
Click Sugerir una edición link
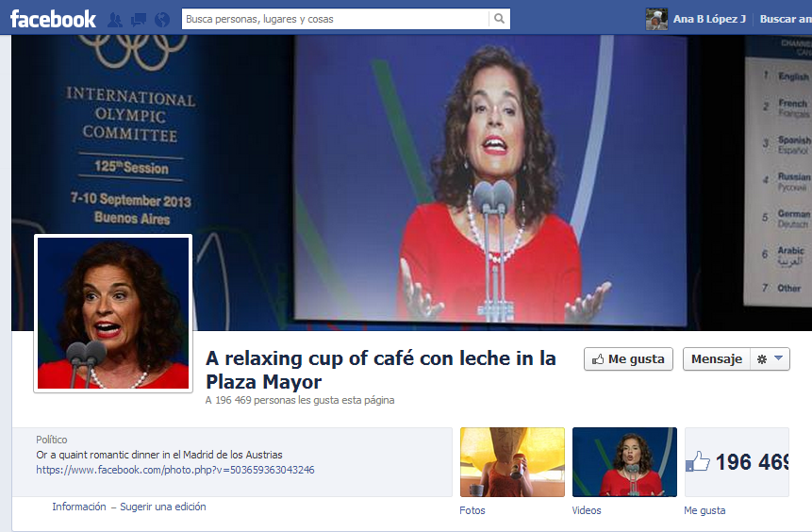click(163, 507)
